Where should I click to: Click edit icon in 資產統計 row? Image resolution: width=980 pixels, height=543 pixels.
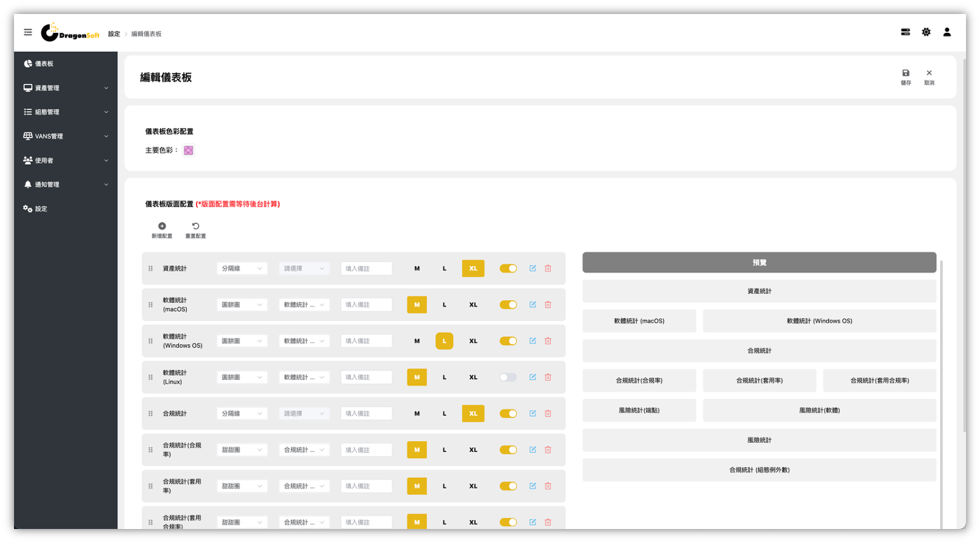coord(533,269)
